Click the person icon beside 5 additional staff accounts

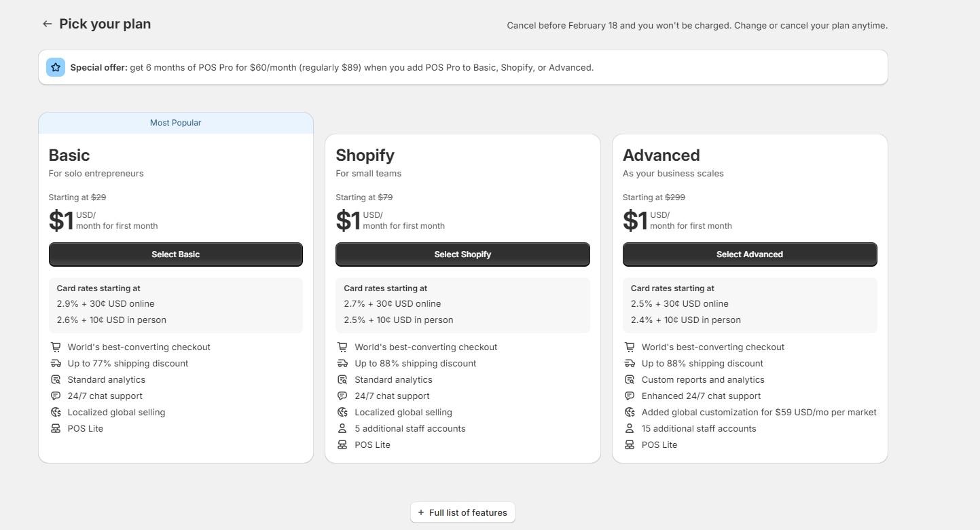tap(342, 428)
